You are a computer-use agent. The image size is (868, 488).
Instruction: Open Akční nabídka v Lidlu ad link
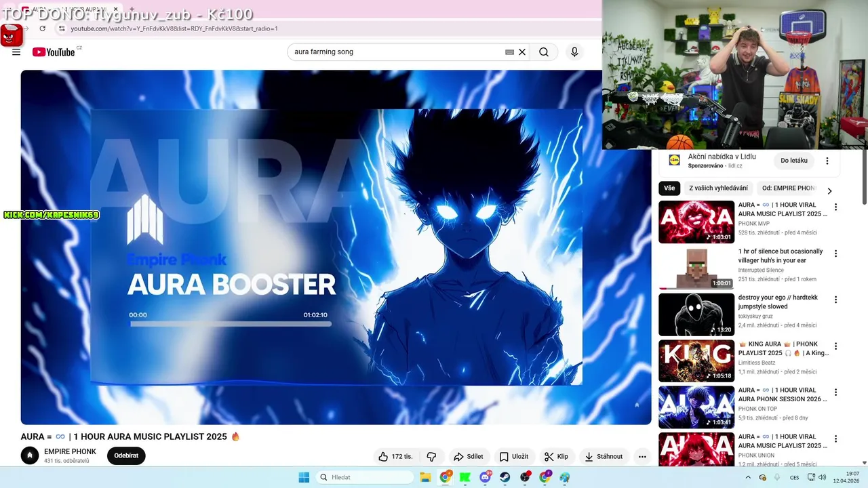(722, 157)
